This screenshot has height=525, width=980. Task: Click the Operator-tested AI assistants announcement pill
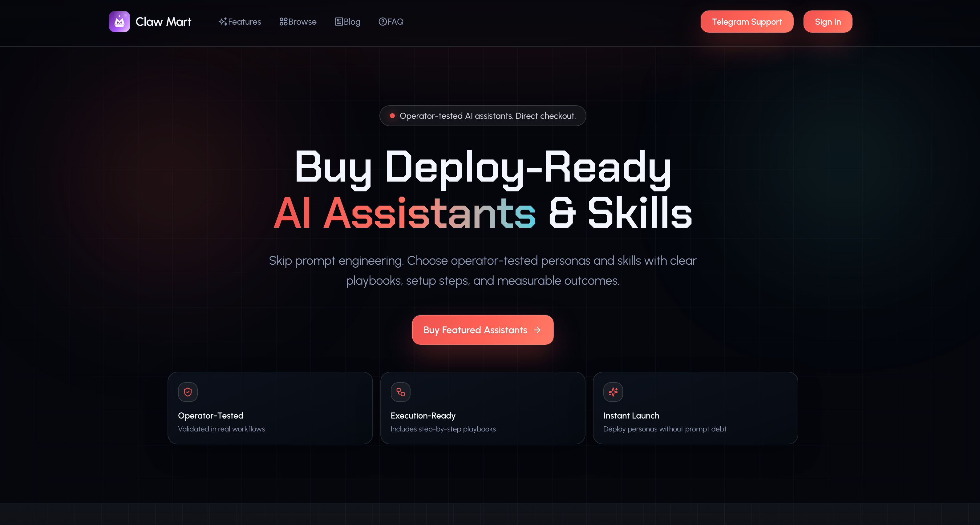point(482,116)
